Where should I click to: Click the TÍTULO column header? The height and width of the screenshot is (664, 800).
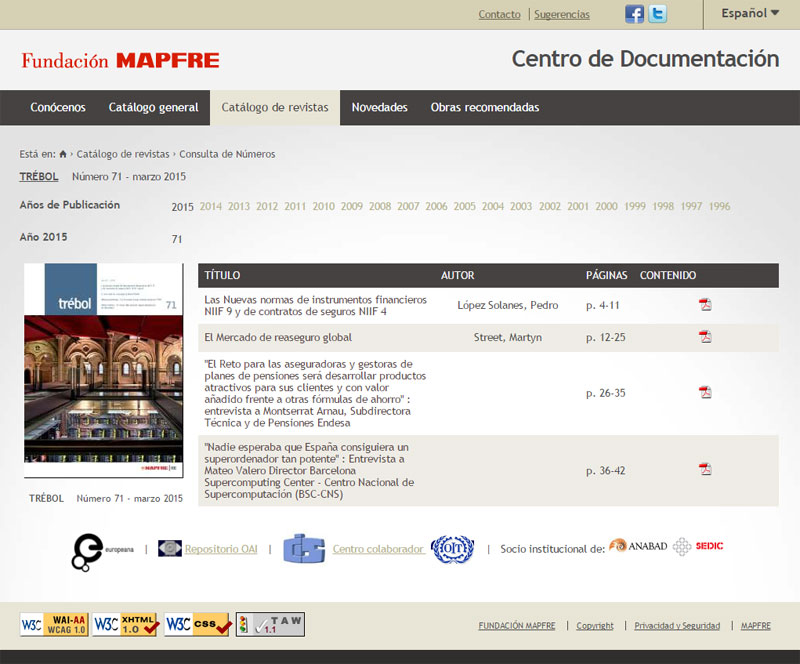[222, 275]
